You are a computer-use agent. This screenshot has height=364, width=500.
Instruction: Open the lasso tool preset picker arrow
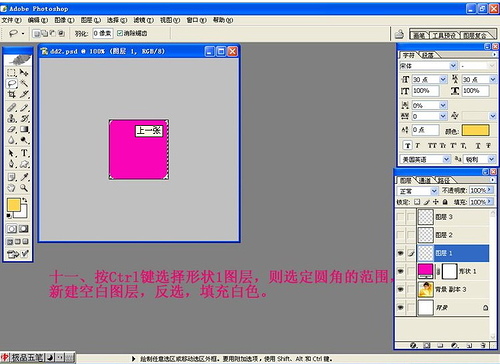23,33
